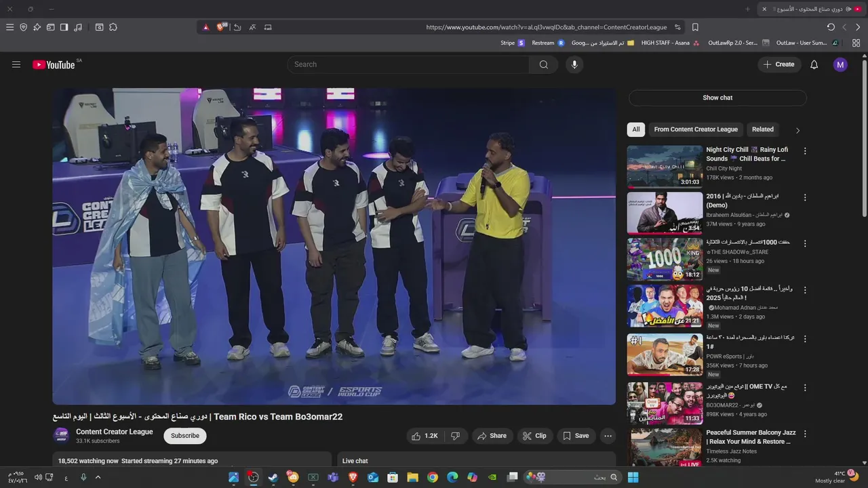Dislike the video
This screenshot has width=868, height=488.
pos(456,436)
